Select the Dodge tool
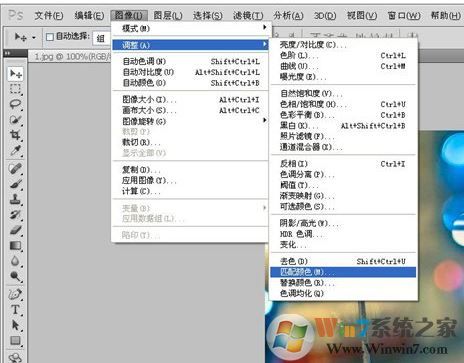The image size is (464, 363). [15, 276]
